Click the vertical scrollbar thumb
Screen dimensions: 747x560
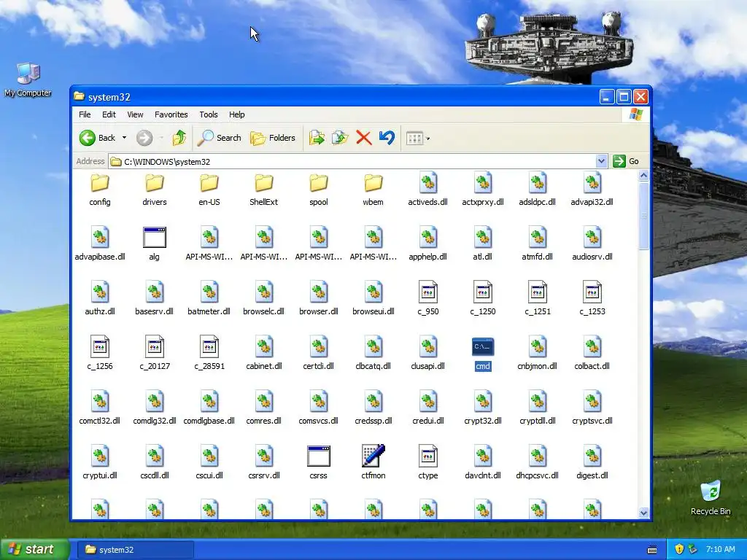click(643, 215)
